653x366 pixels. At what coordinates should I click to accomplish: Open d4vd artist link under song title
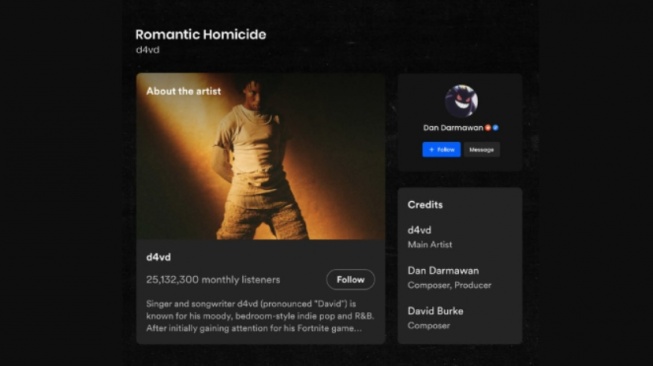click(147, 50)
